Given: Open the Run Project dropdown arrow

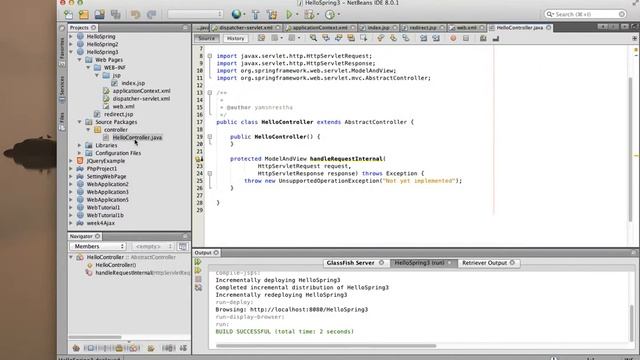Looking at the screenshot, I should 297,15.
